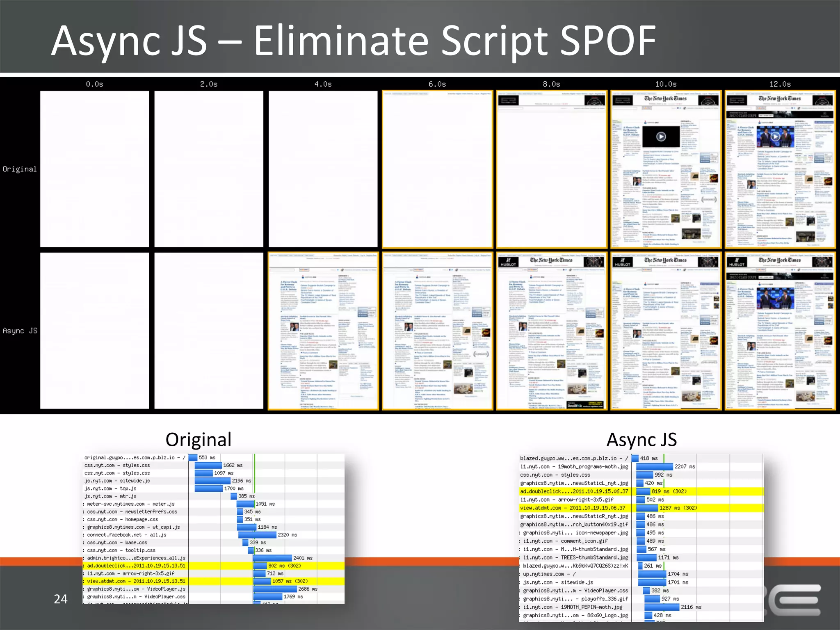Click the Async JS filmstrip frame at 8.0s
Screen dimensions: 840x630
point(552,331)
